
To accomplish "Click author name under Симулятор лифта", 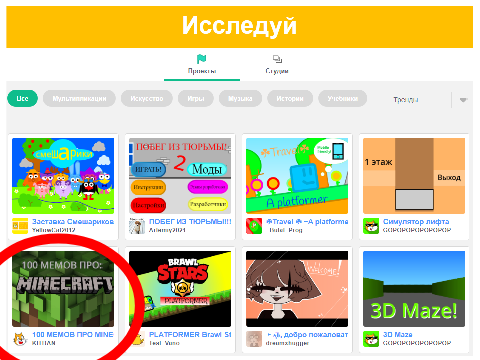I will coord(417,230).
